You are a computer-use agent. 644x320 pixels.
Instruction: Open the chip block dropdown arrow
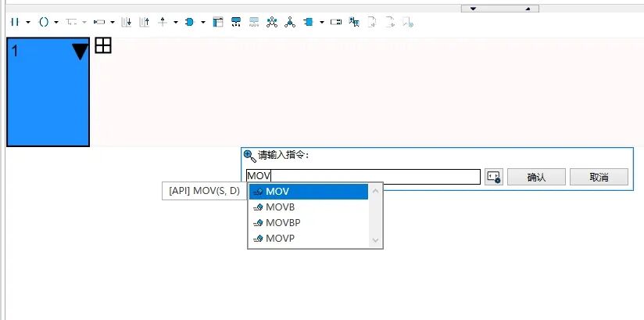click(321, 22)
